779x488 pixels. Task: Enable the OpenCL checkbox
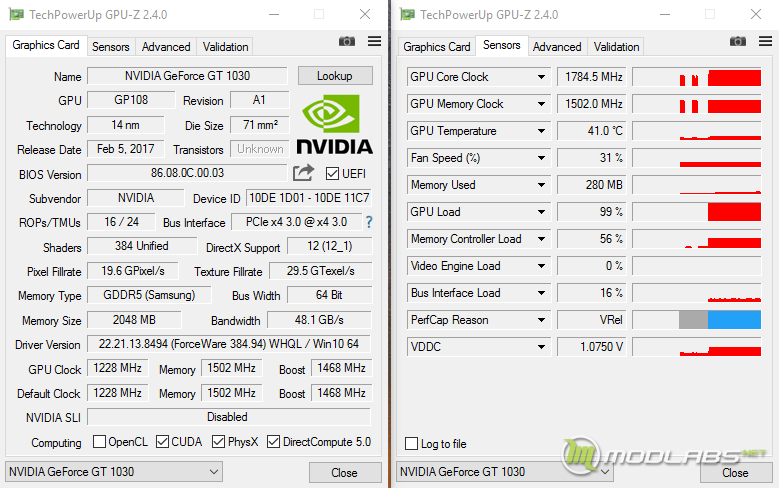tap(100, 442)
